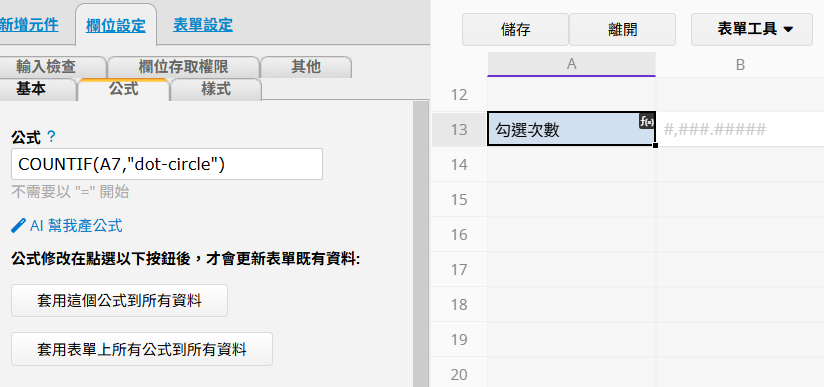Click column A header

(571, 64)
